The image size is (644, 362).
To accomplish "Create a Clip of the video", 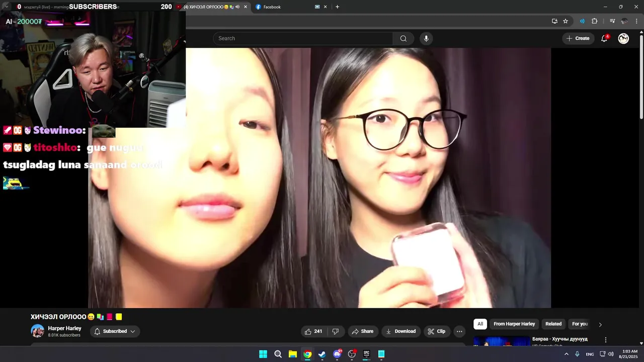I will (x=436, y=331).
